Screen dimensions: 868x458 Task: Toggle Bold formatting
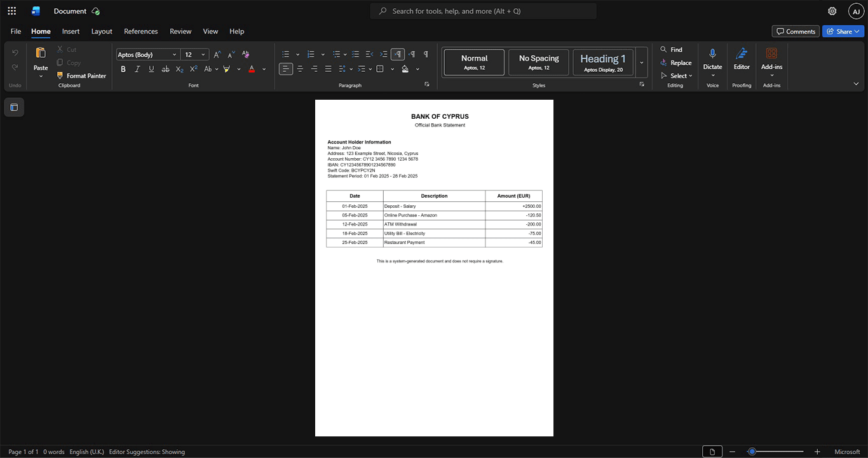pos(123,69)
